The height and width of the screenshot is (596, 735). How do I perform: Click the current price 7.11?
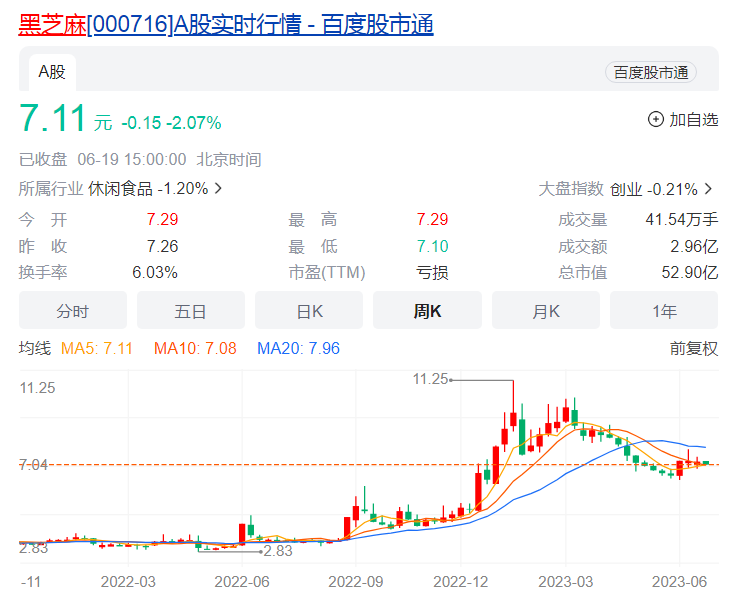point(52,118)
